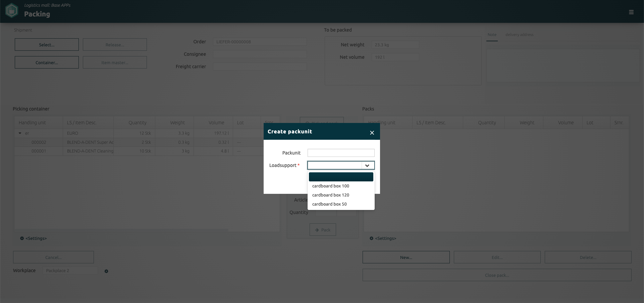
Task: Collapse the 'er' handling unit row
Action: click(20, 133)
